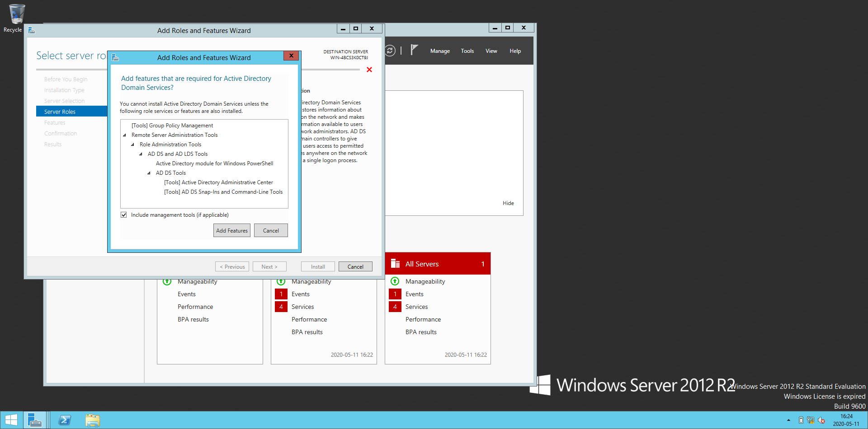The image size is (868, 429).
Task: Open the notifications flag in Server Manager
Action: (x=414, y=50)
